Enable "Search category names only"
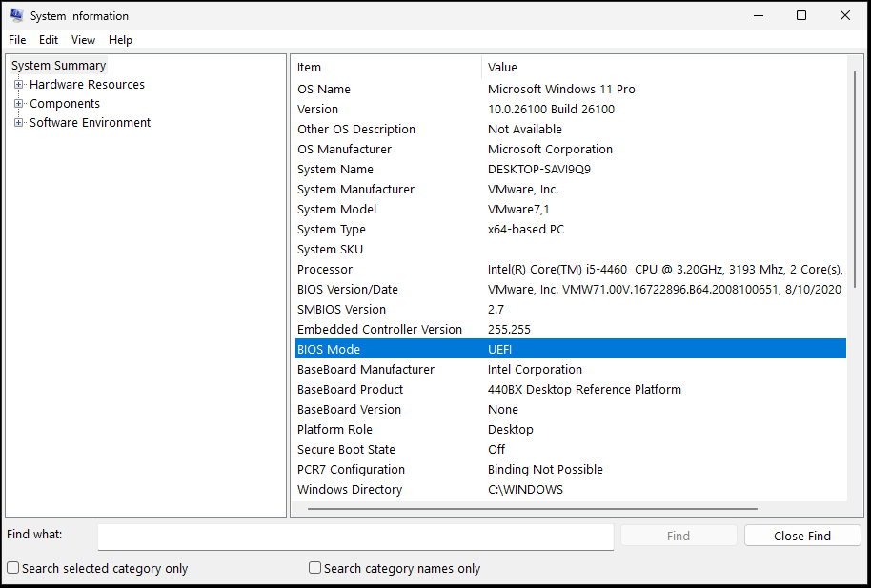This screenshot has width=871, height=588. click(314, 566)
